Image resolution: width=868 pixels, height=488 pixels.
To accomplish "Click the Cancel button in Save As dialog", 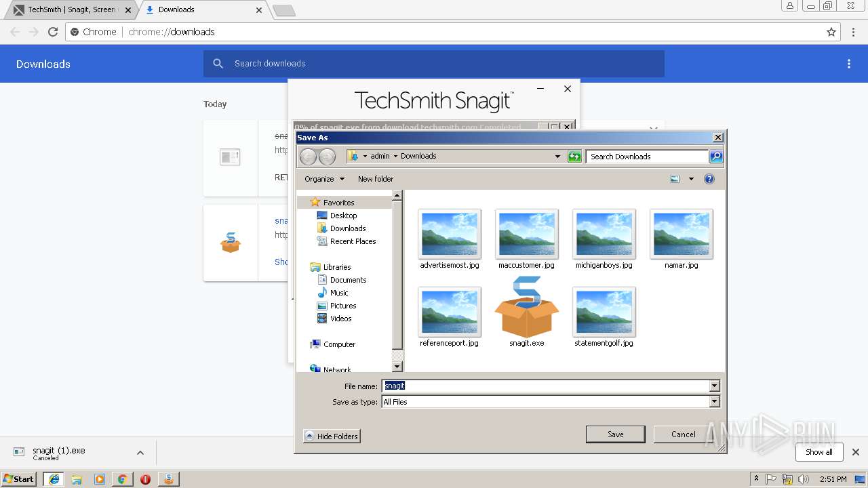I will (x=683, y=434).
